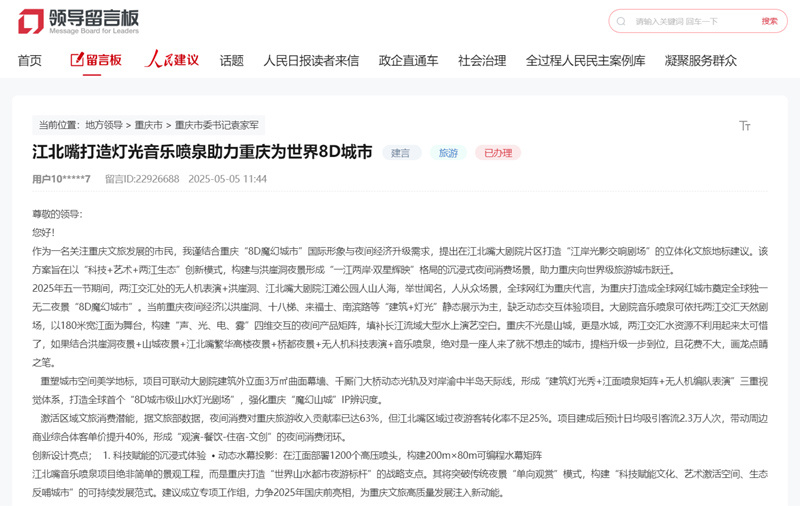Click the 领导留言板 logo icon
The height and width of the screenshot is (506, 800).
30,20
